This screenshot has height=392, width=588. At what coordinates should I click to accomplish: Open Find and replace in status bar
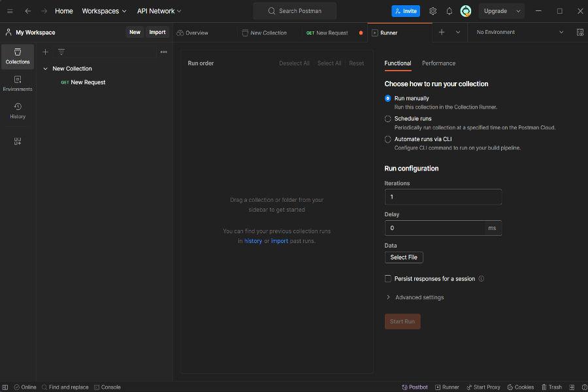[x=65, y=387]
